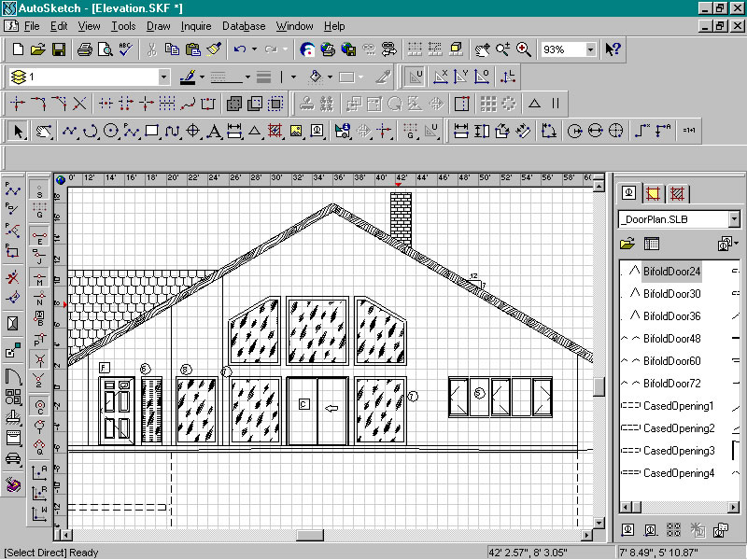Select the BifoldDoor24 symbol
Viewport: 747px width, 560px height.
pyautogui.click(x=671, y=272)
